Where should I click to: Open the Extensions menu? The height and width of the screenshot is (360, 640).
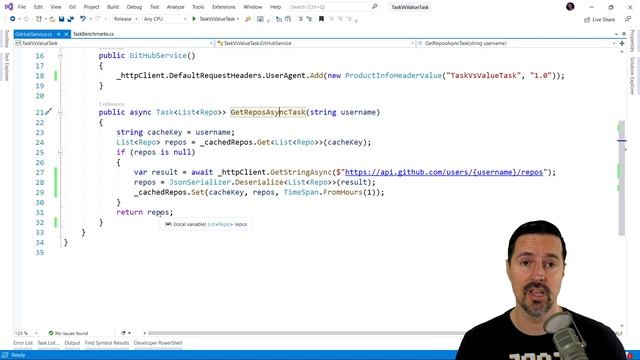tap(224, 7)
